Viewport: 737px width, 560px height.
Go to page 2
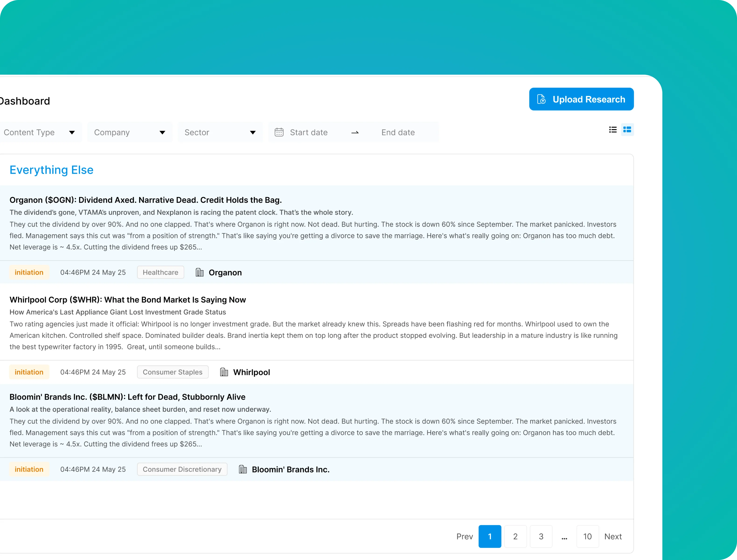coord(515,536)
